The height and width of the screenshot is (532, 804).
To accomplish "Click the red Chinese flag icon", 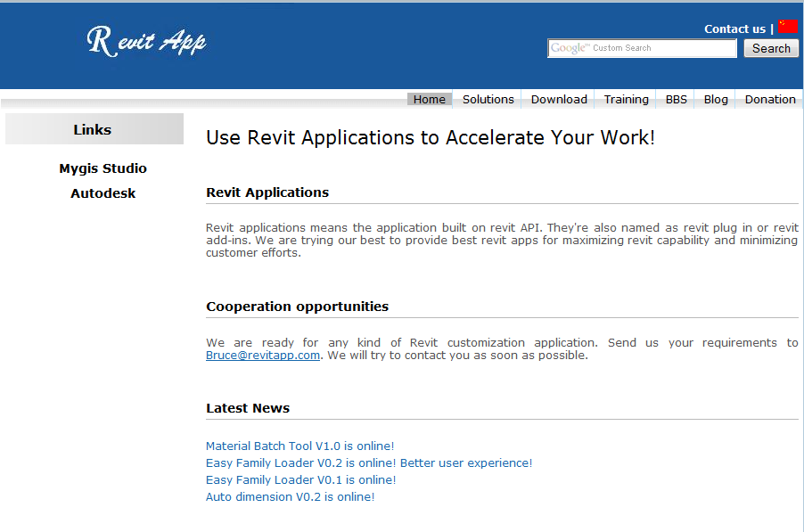I will coord(788,27).
